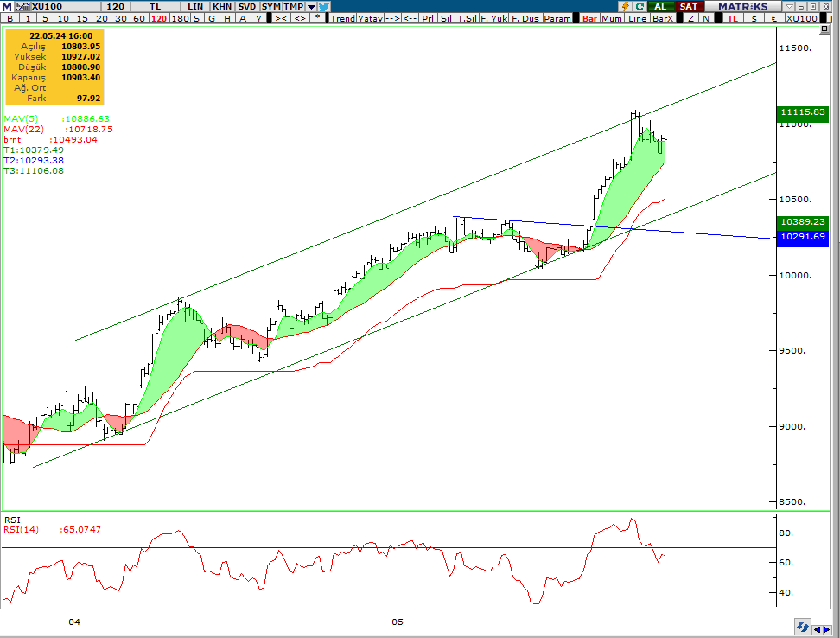Click the B toolbar button

pyautogui.click(x=10, y=18)
